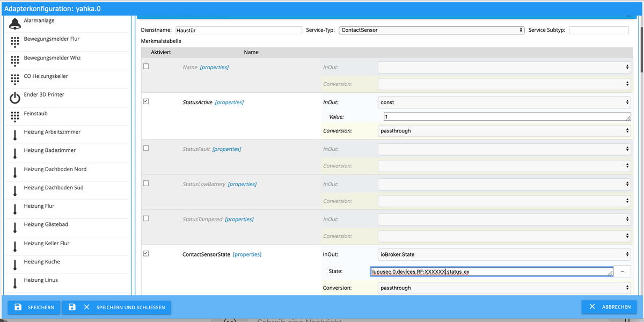Open InOut dropdown for StatusLowBattery
The image size is (644, 322).
pos(504,184)
